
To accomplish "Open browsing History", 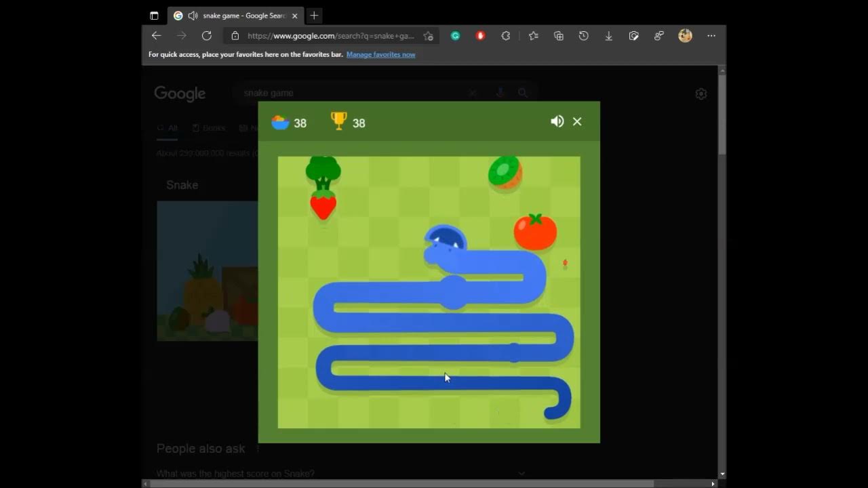I will [584, 36].
